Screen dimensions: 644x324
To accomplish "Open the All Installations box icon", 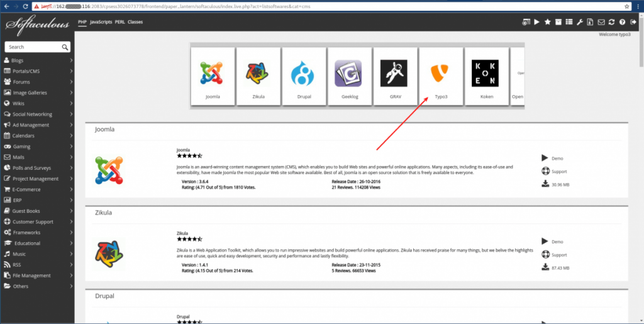I will pos(558,22).
